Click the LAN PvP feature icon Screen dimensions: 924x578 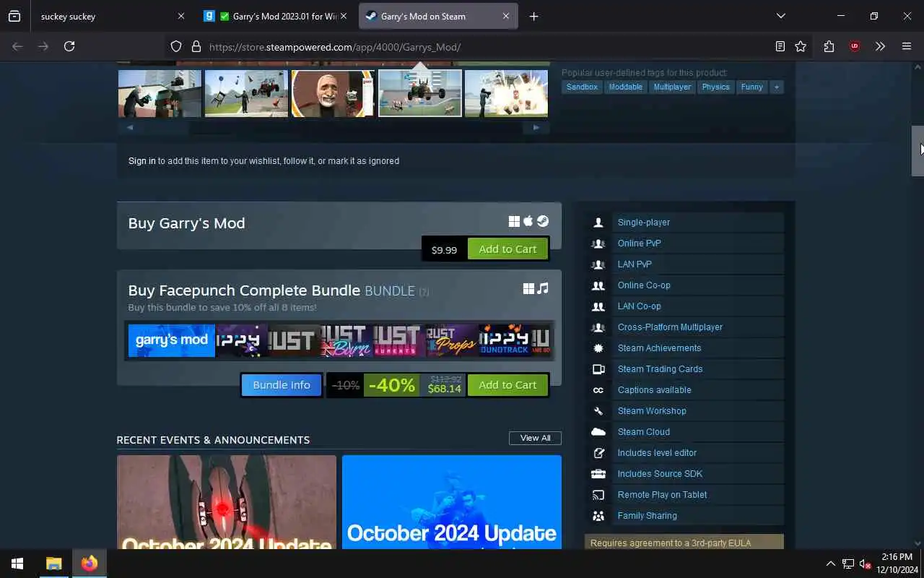click(x=598, y=264)
